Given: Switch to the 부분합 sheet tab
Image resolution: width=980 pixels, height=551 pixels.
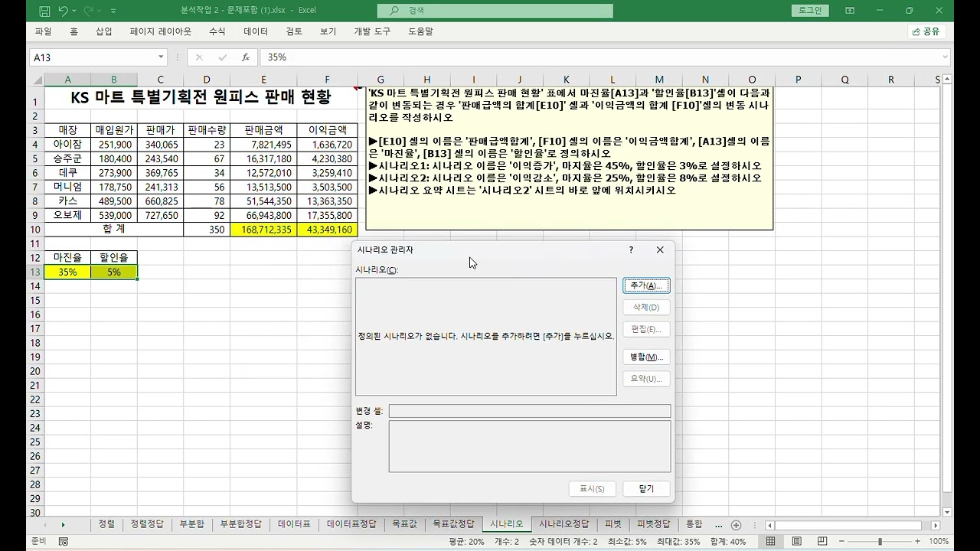Looking at the screenshot, I should coord(191,524).
